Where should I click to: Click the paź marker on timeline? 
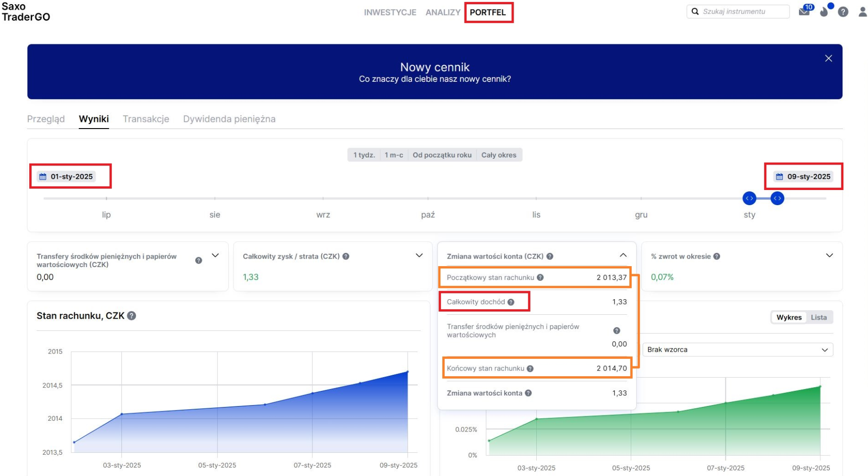428,214
